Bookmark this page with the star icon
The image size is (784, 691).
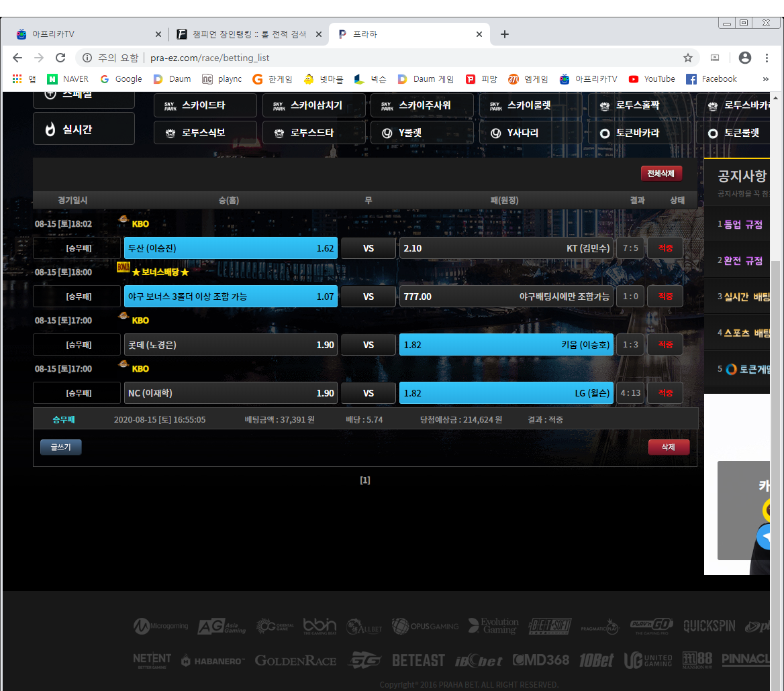[x=687, y=58]
